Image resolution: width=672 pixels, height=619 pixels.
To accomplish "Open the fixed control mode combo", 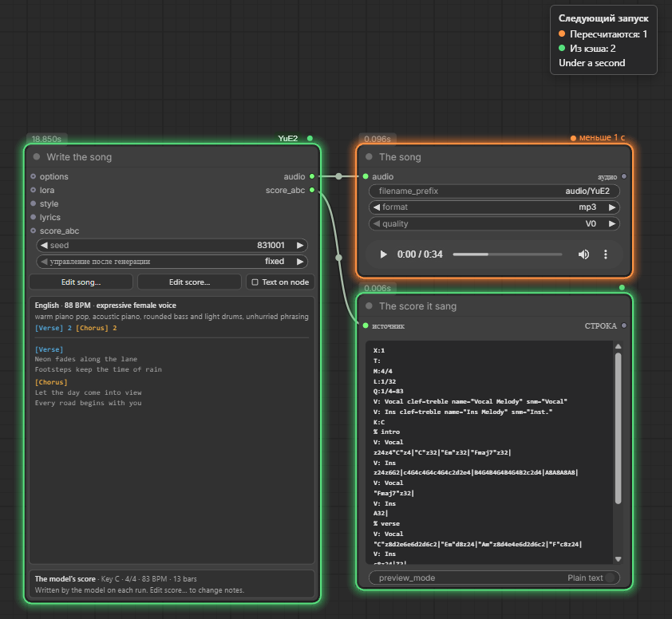I will point(172,262).
